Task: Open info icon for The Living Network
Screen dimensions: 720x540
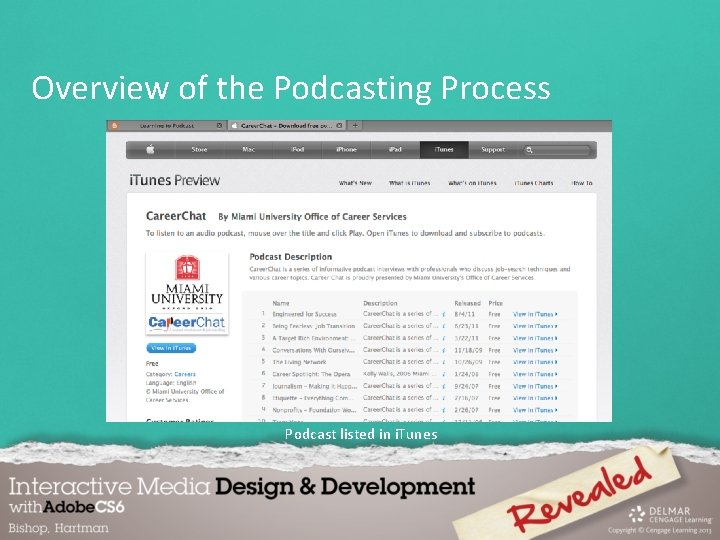Action: pyautogui.click(x=444, y=362)
